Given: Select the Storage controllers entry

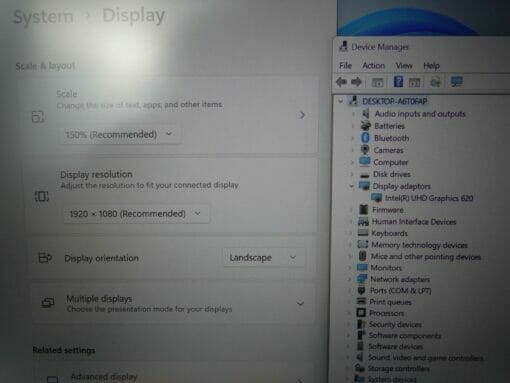Looking at the screenshot, I should (x=398, y=368).
